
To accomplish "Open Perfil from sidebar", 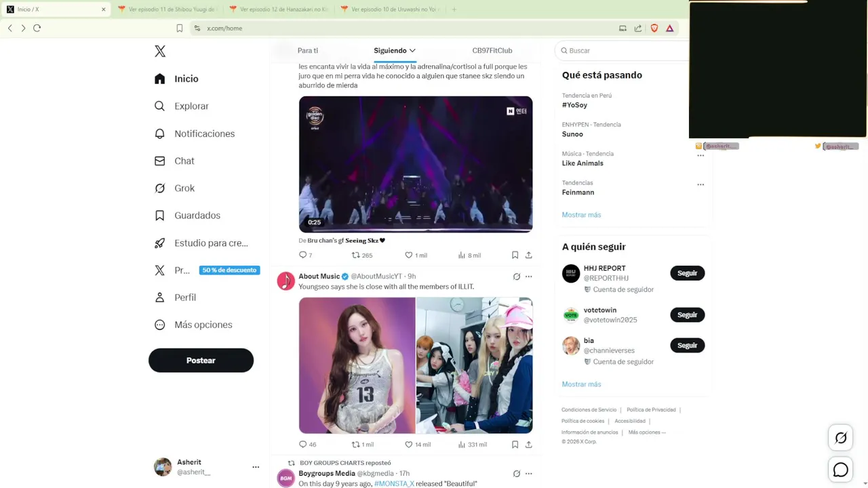I will (175, 297).
